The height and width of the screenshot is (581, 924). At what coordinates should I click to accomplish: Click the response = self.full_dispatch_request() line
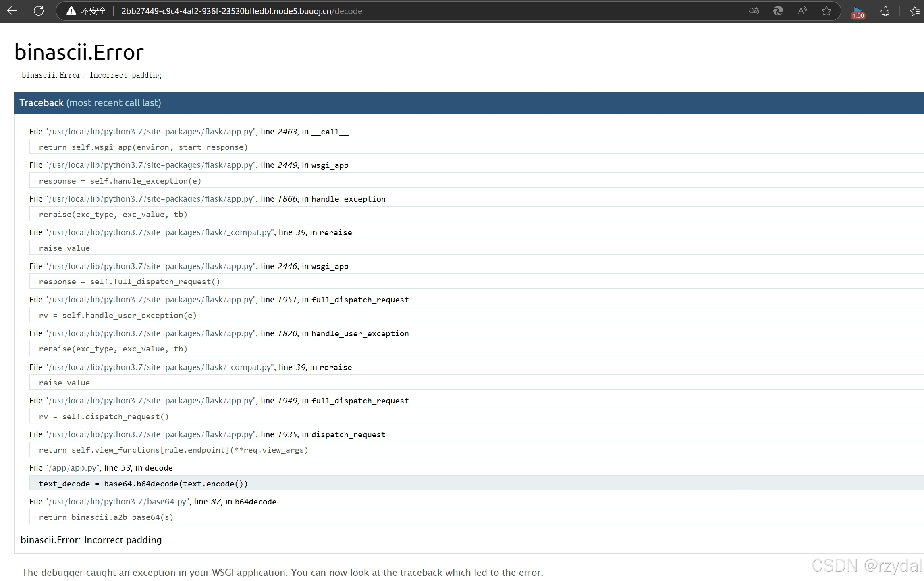[x=129, y=282]
